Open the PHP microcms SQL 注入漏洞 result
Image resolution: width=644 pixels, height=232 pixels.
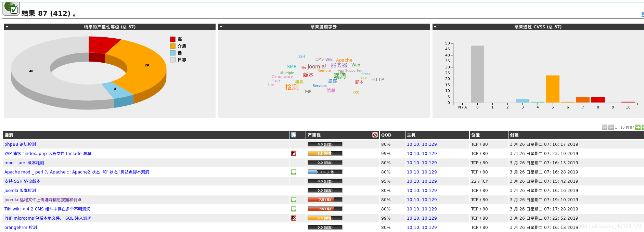pos(48,218)
